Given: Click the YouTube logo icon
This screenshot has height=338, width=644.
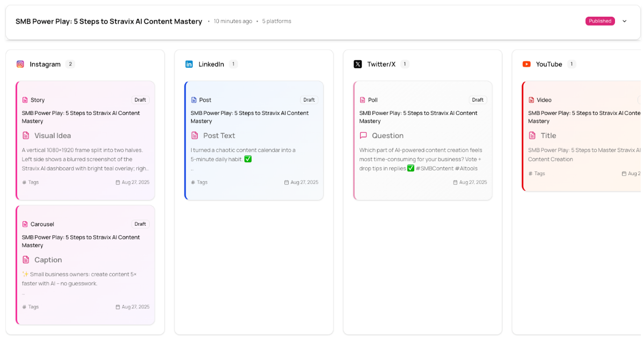Looking at the screenshot, I should (x=526, y=64).
